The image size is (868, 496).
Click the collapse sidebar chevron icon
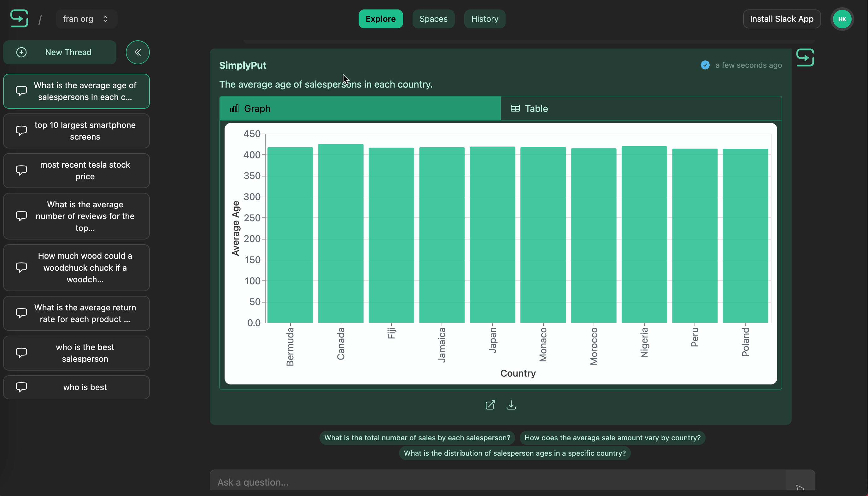click(x=138, y=52)
